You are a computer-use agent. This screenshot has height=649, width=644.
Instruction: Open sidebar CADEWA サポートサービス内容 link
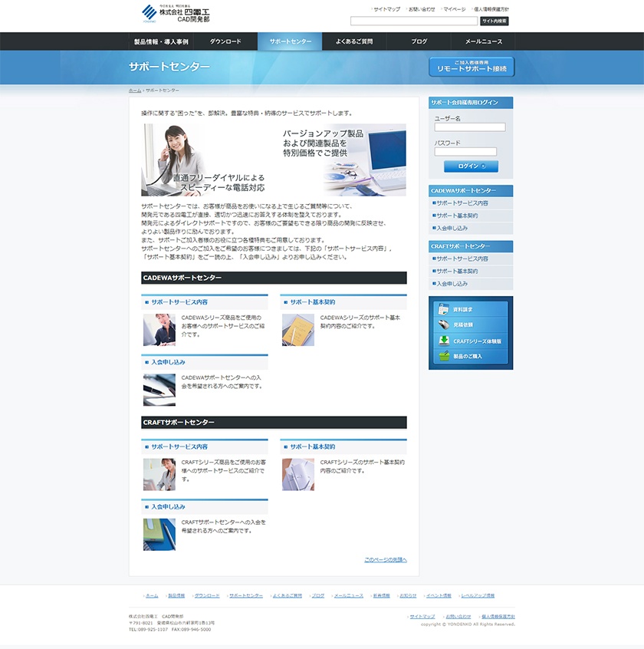(462, 203)
